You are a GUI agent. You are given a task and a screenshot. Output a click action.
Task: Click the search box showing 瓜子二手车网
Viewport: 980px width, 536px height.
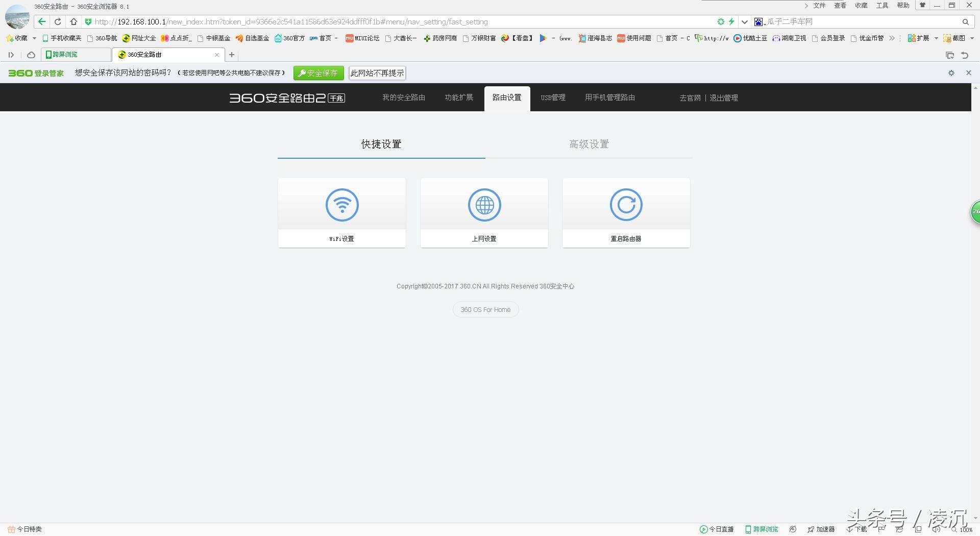click(x=863, y=22)
